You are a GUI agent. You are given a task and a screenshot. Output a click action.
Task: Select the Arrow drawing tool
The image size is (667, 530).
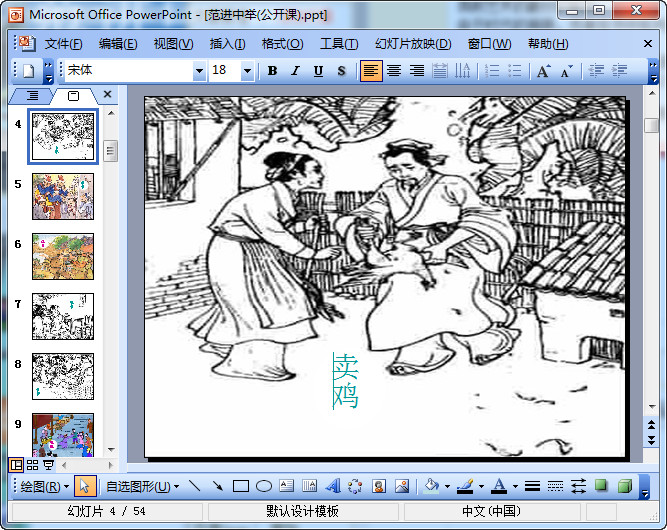pyautogui.click(x=218, y=486)
